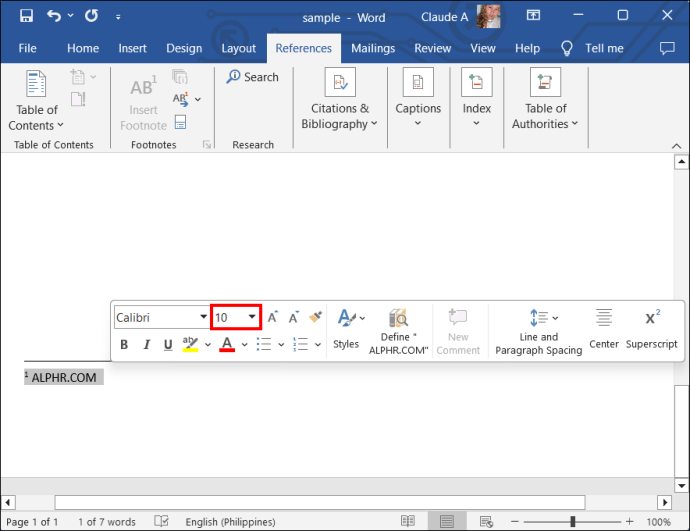The image size is (690, 531).
Task: Open the undo history dropdown arrow
Action: pos(70,16)
